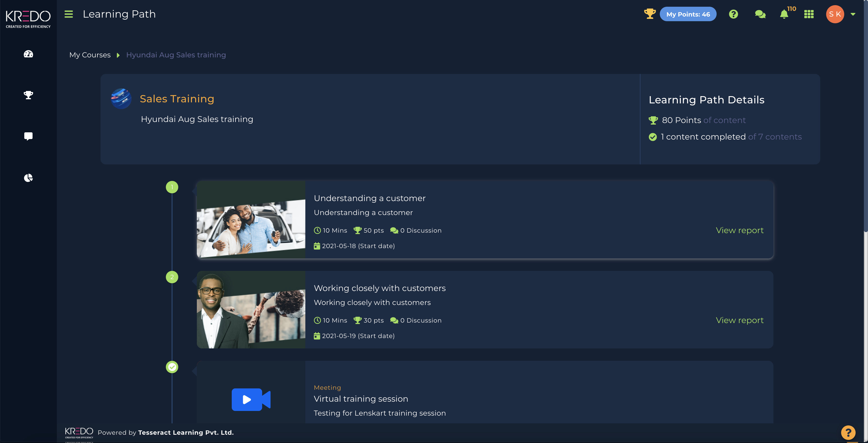868x443 pixels.
Task: Open discussions via sidebar chat icon
Action: tap(28, 136)
